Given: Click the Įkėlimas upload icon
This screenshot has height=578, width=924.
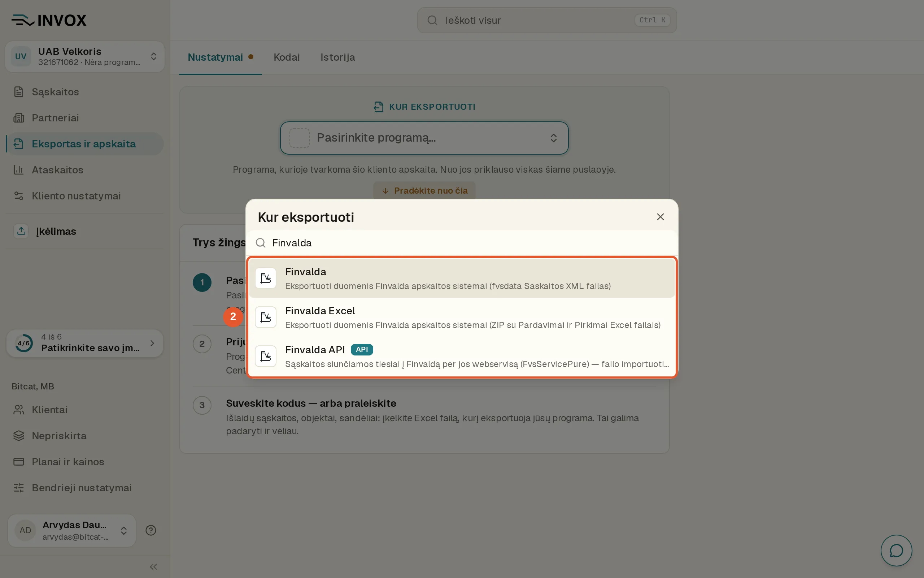Looking at the screenshot, I should click(x=21, y=231).
